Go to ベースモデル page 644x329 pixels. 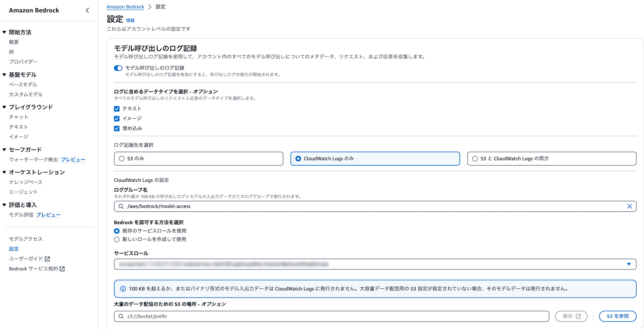(23, 85)
